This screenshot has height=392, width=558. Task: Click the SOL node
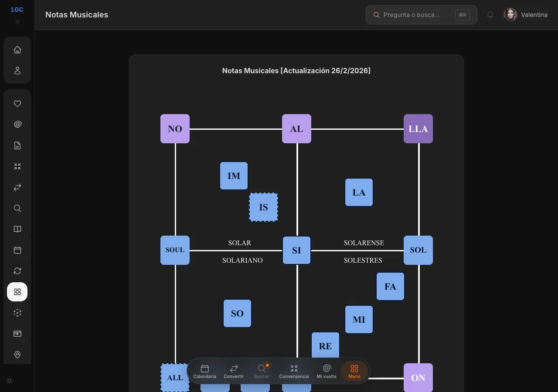coord(418,250)
